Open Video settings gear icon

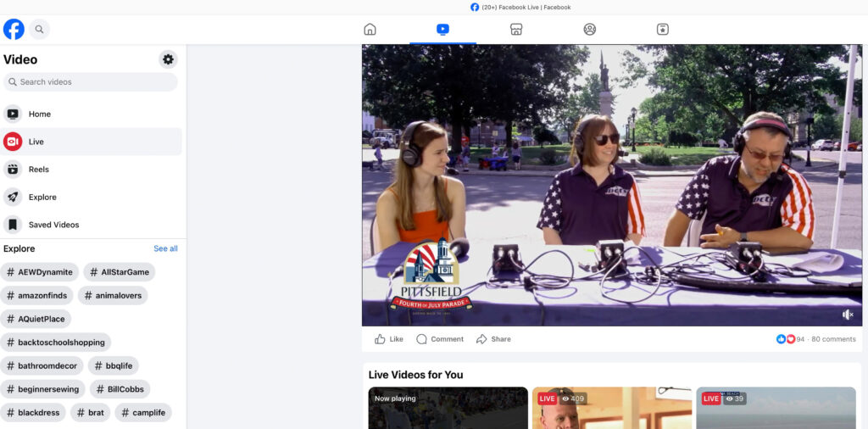point(168,59)
